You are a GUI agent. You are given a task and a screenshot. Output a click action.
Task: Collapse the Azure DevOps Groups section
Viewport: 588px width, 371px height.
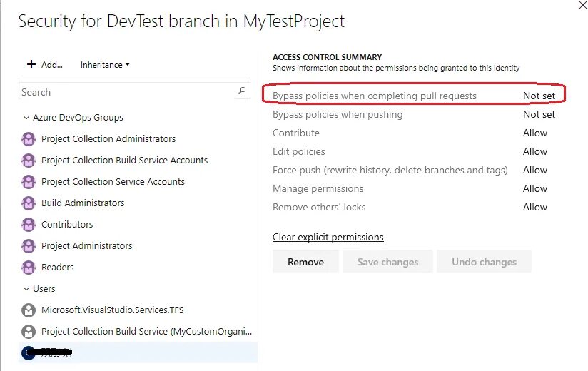coord(26,118)
